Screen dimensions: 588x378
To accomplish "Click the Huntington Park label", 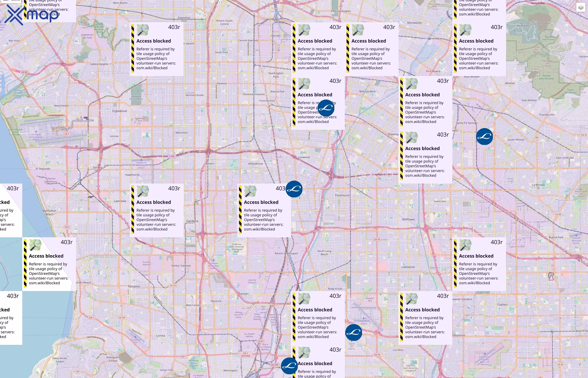I will tap(276, 75).
